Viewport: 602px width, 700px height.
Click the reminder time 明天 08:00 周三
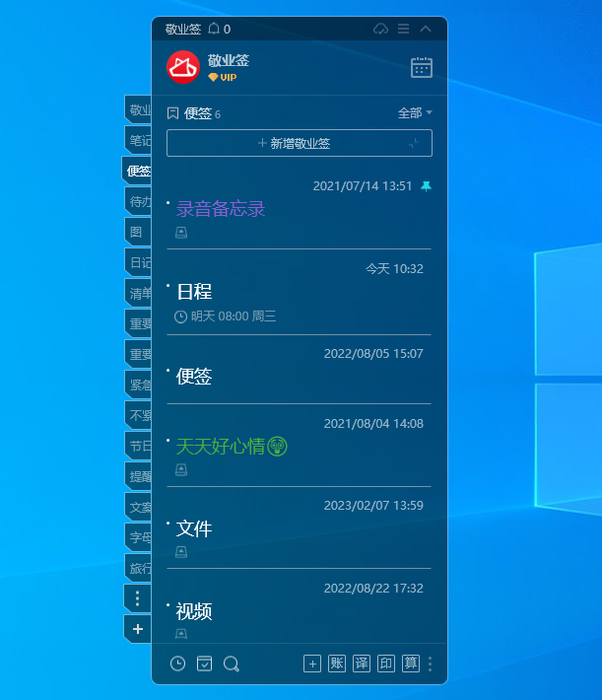click(x=234, y=316)
